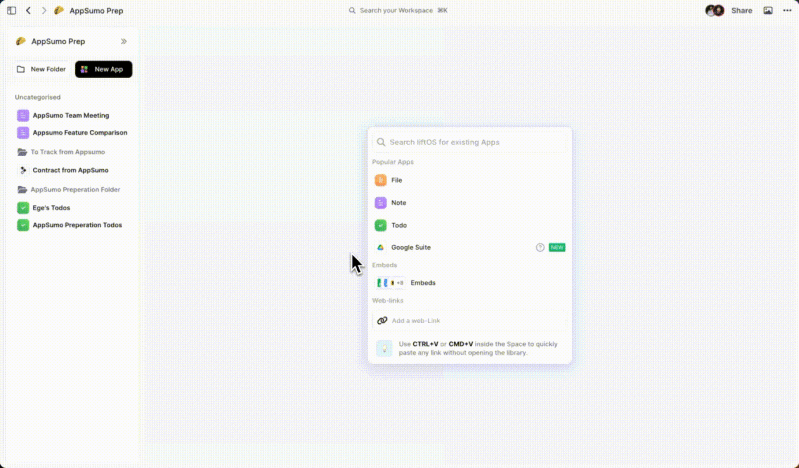Open AppSumo Preperation Todos list
This screenshot has height=468, width=799.
[x=70, y=225]
